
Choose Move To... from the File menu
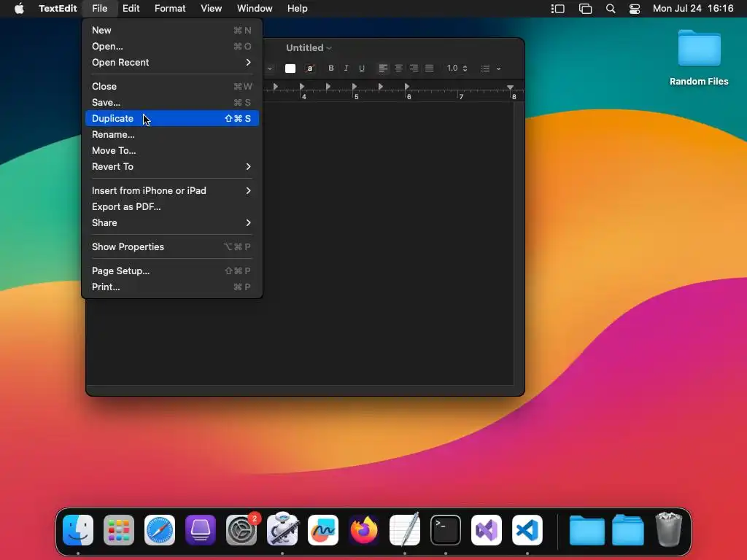click(x=172, y=150)
